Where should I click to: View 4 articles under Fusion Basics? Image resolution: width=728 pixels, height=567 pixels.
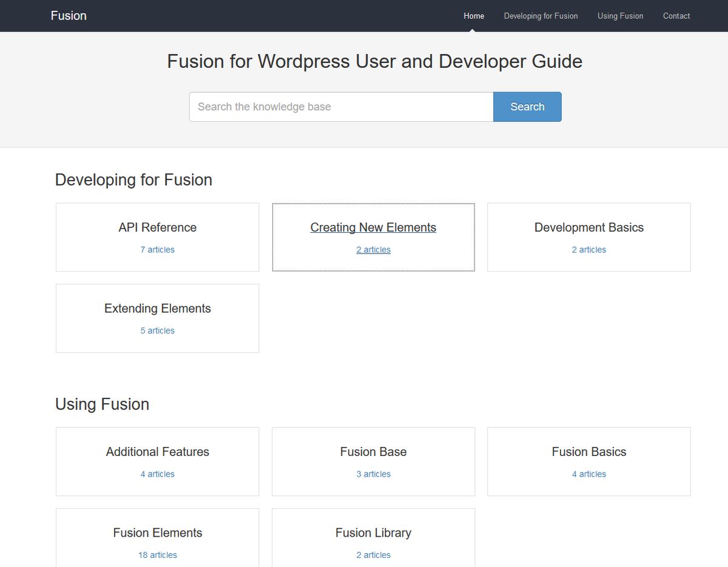click(589, 474)
